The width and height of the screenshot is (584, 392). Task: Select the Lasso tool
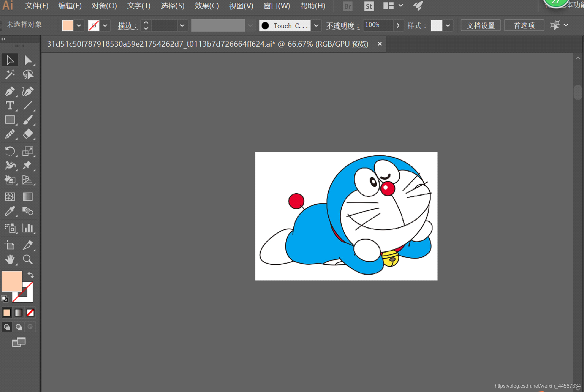pyautogui.click(x=28, y=75)
